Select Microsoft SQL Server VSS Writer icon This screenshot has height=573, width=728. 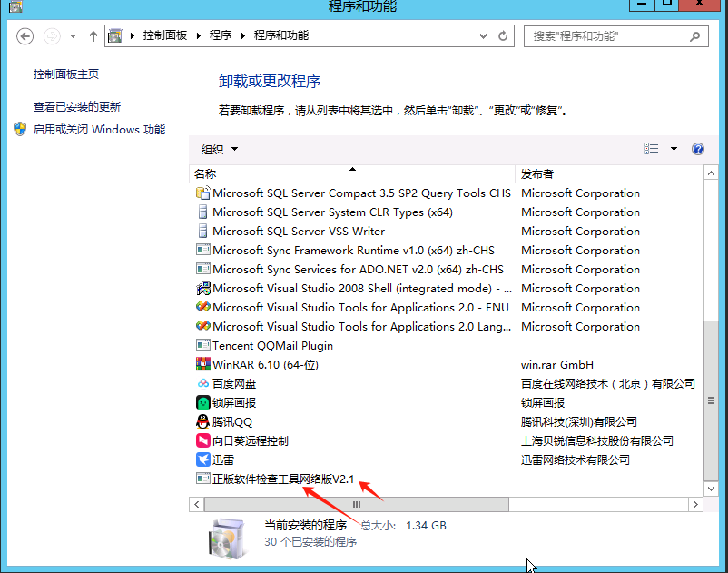click(x=203, y=231)
